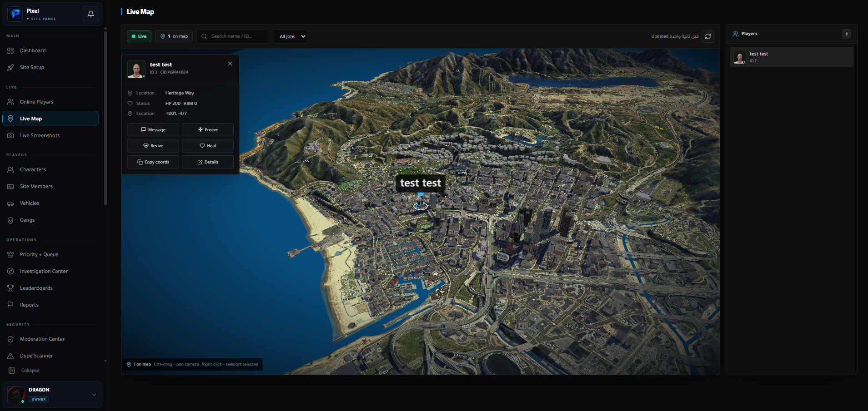The height and width of the screenshot is (411, 868).
Task: Open the Vehicles section
Action: tap(50, 203)
